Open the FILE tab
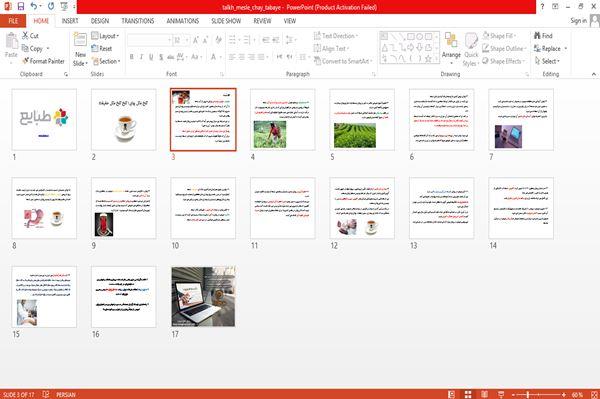 click(13, 21)
